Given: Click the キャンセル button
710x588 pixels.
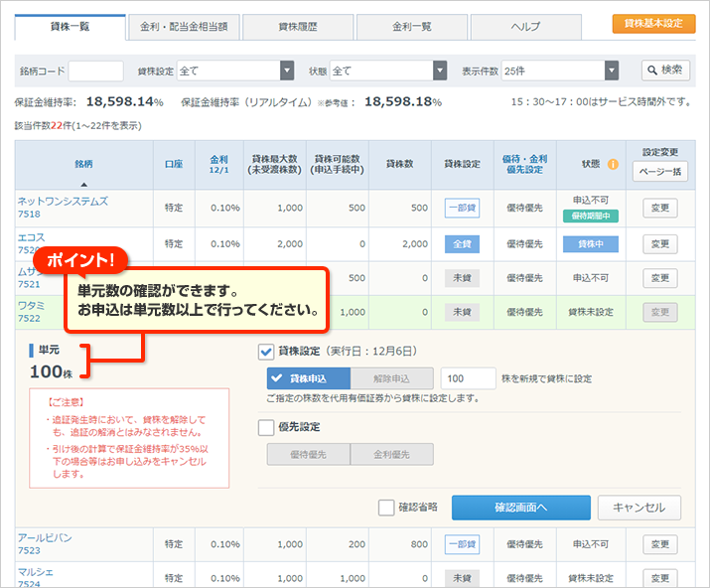Looking at the screenshot, I should coord(639,508).
